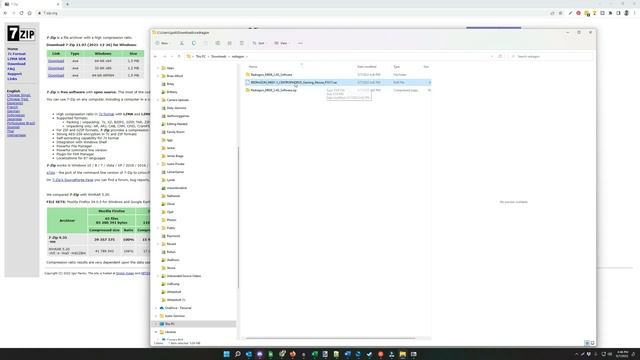Click the Rename icon in Explorer toolbar
Image resolution: width=640 pixels, height=360 pixels.
[x=218, y=43]
